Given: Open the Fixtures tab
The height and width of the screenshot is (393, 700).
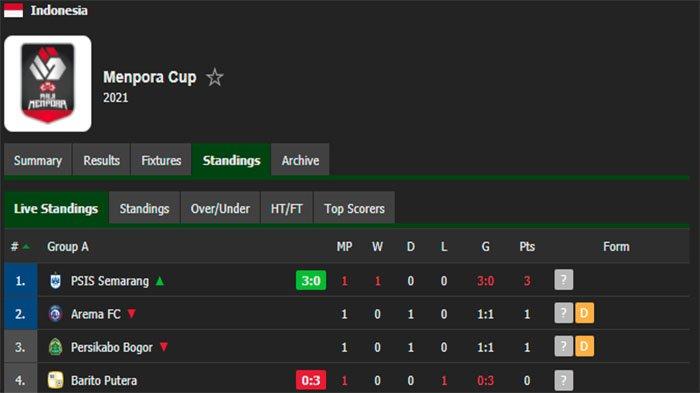Looking at the screenshot, I should (161, 160).
